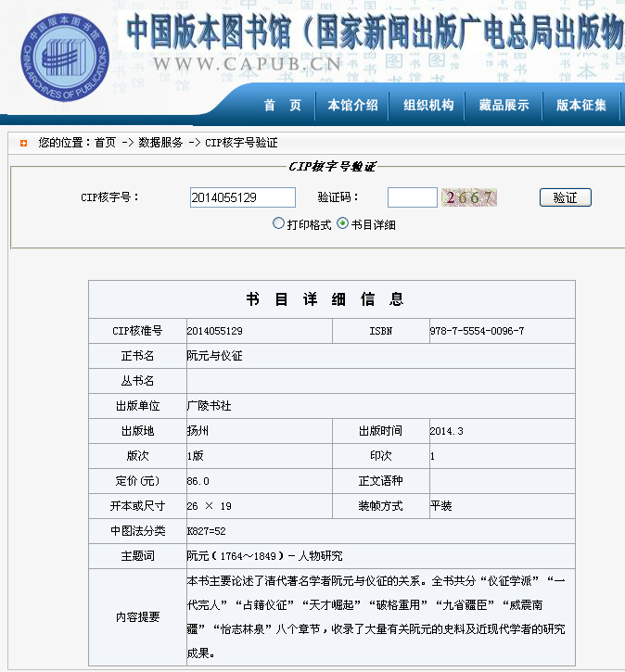Click the 印次 label cell
The image size is (625, 672).
[x=381, y=456]
